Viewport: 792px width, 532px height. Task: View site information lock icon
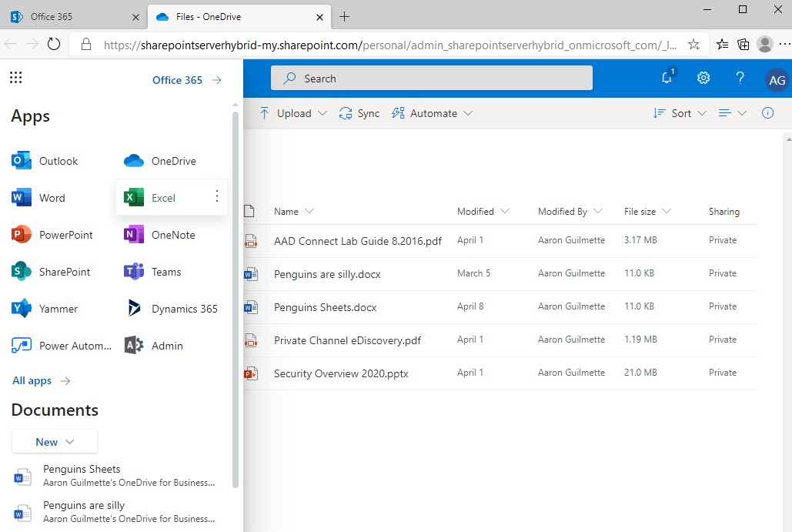click(x=86, y=45)
